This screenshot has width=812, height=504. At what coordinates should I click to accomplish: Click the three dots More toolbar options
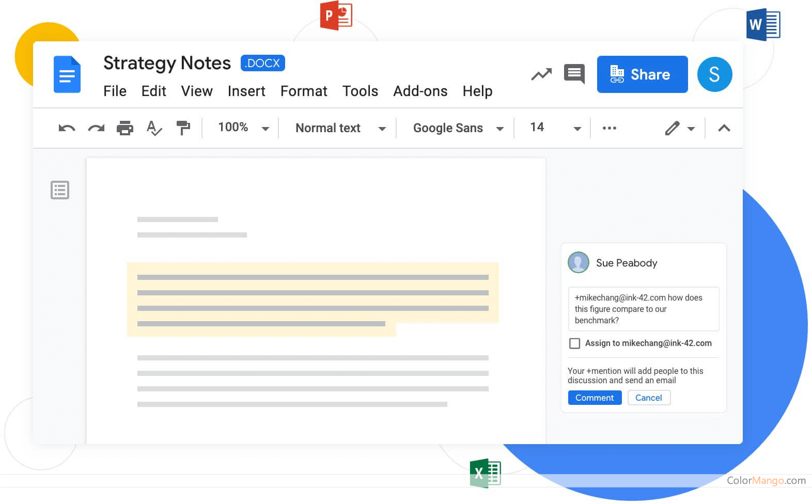click(x=610, y=128)
